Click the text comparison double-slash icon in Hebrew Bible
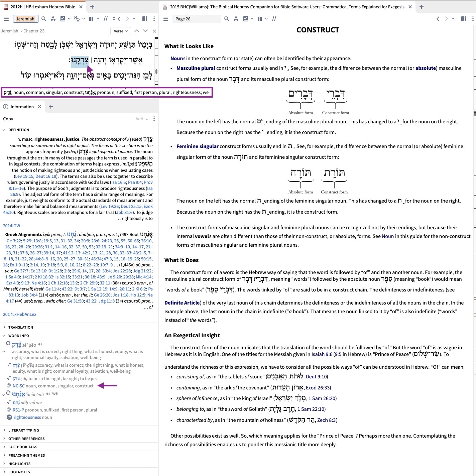Image resolution: width=476 pixels, height=476 pixels. (x=106, y=19)
